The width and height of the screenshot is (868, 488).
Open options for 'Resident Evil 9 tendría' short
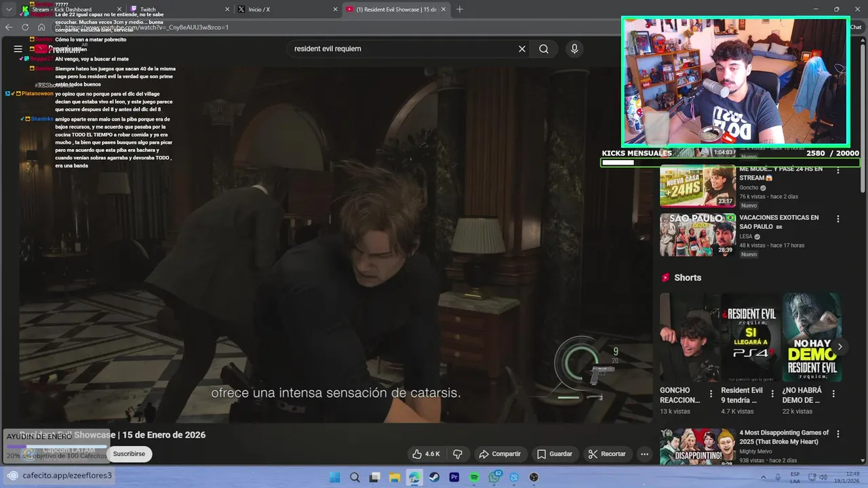click(772, 394)
